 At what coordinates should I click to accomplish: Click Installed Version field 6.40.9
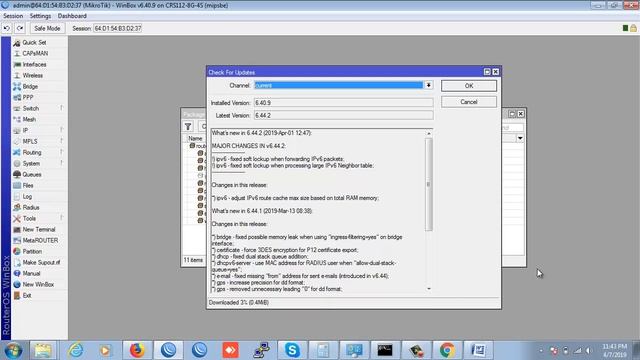click(x=344, y=103)
